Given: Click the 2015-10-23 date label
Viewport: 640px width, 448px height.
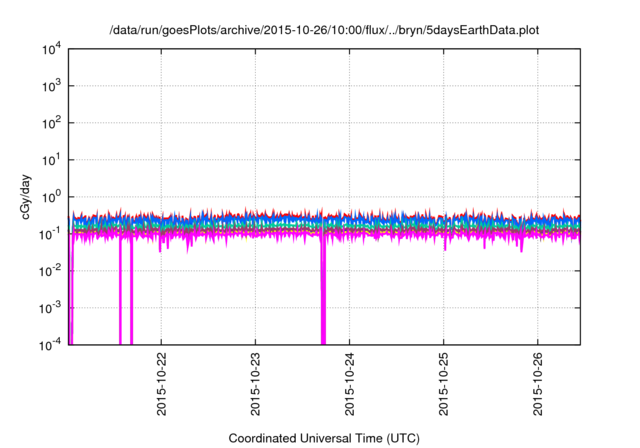Looking at the screenshot, I should point(256,384).
